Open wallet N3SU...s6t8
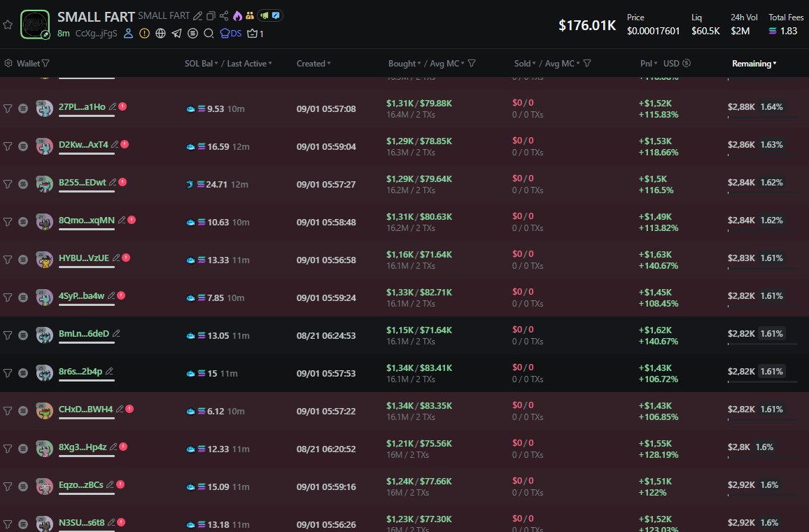The width and height of the screenshot is (809, 532). (x=81, y=522)
